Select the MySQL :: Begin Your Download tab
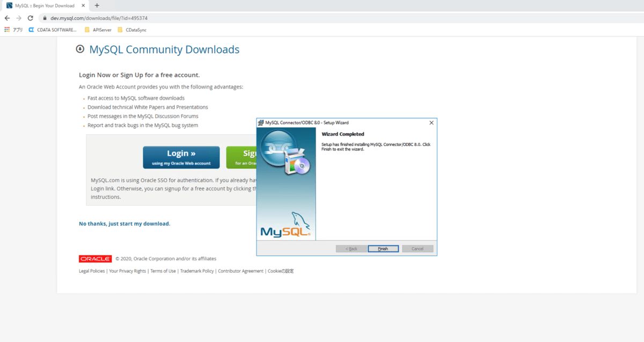 tap(45, 5)
